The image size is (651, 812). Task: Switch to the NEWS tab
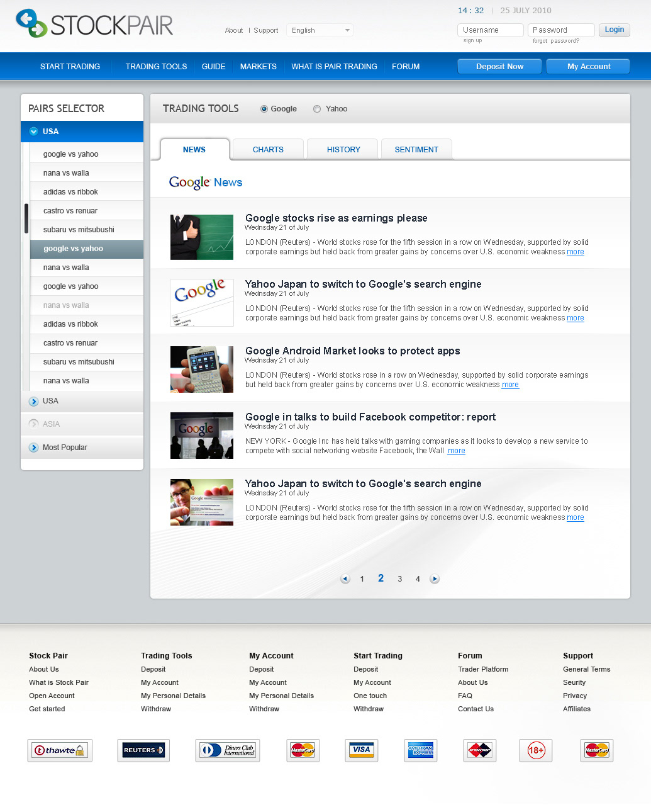point(194,150)
